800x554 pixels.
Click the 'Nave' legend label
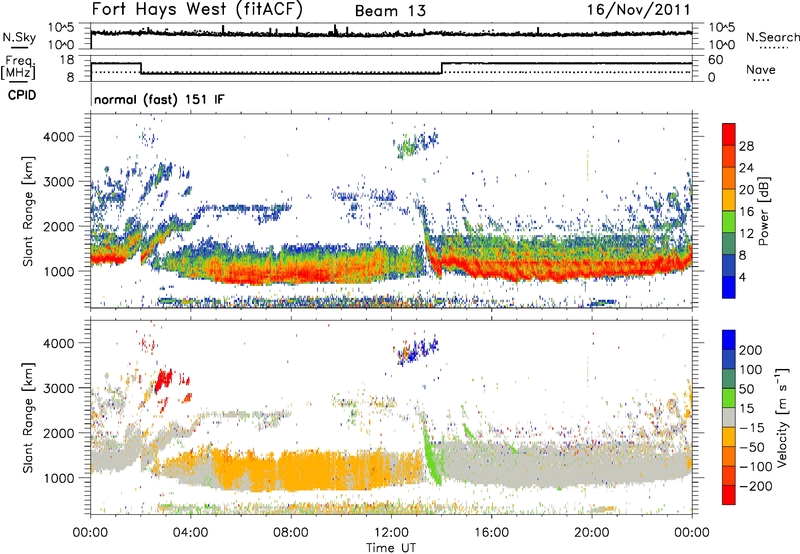761,69
